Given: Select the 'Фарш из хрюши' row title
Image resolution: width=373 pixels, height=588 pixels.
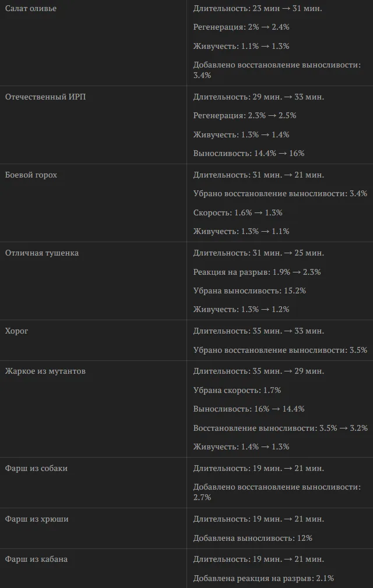Looking at the screenshot, I should click(x=37, y=519).
